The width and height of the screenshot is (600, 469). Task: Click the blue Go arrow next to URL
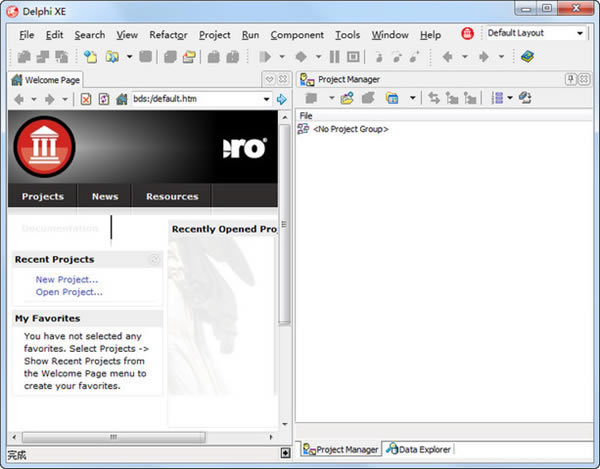pos(282,99)
